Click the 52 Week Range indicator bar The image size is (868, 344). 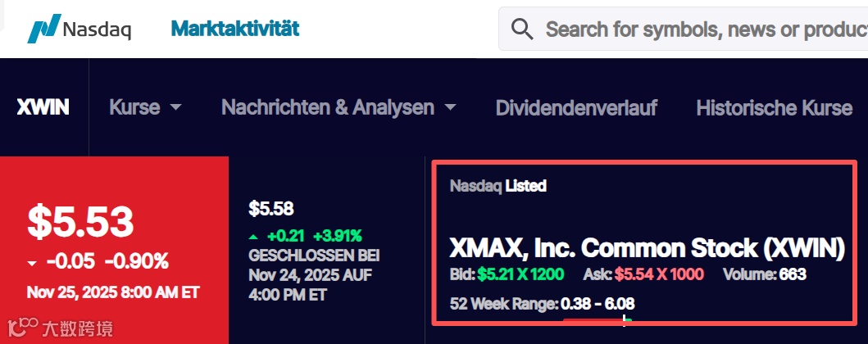click(597, 319)
